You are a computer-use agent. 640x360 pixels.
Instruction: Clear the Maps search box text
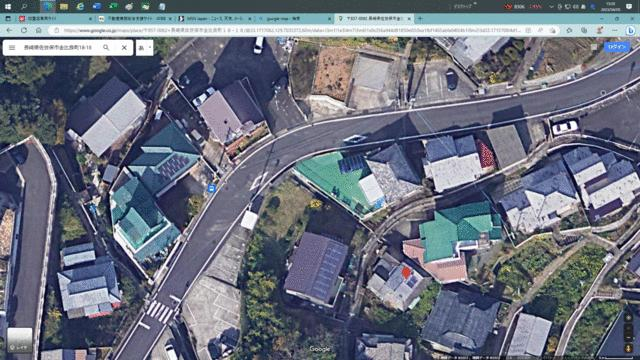pos(124,48)
